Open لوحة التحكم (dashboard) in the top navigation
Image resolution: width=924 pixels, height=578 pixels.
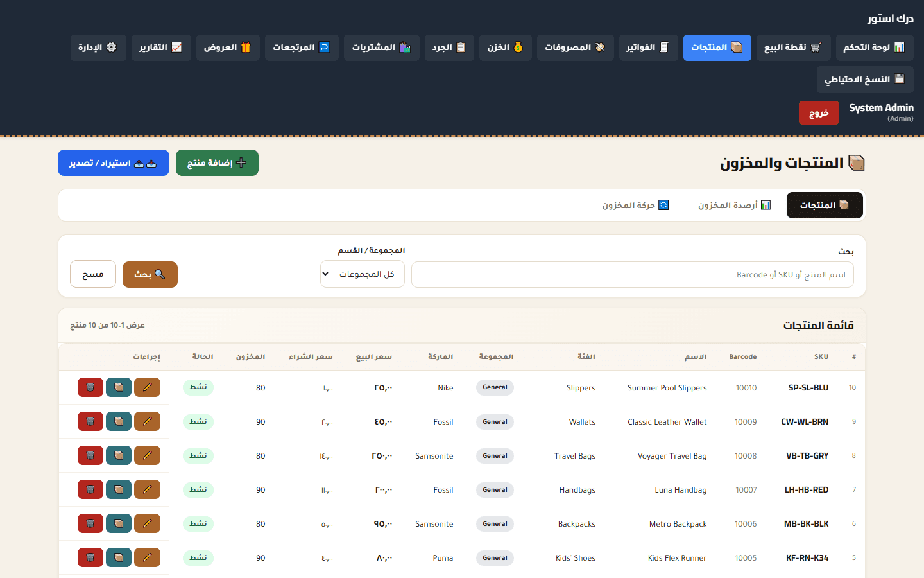[875, 48]
